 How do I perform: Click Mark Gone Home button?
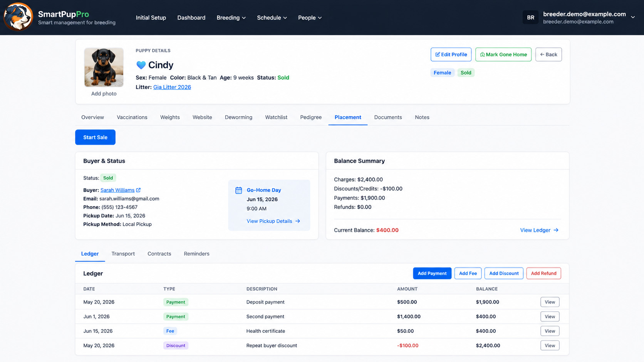(503, 55)
